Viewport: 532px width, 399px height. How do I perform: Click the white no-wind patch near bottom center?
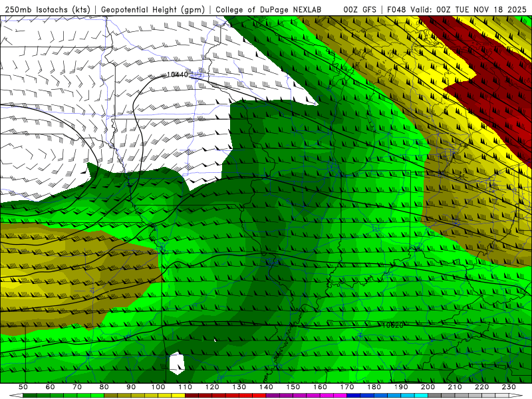click(177, 363)
